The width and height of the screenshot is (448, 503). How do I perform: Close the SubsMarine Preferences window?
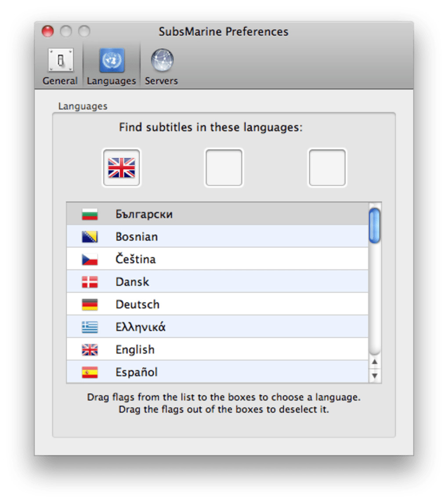[x=48, y=32]
